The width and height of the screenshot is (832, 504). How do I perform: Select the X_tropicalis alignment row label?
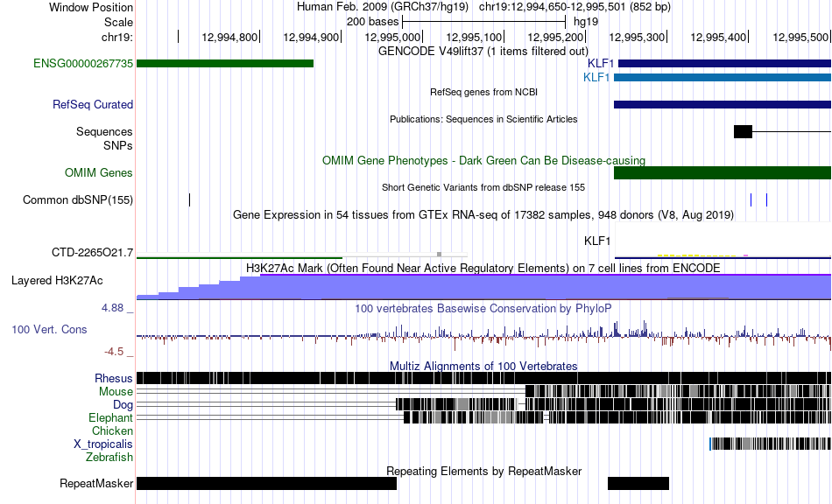point(103,444)
